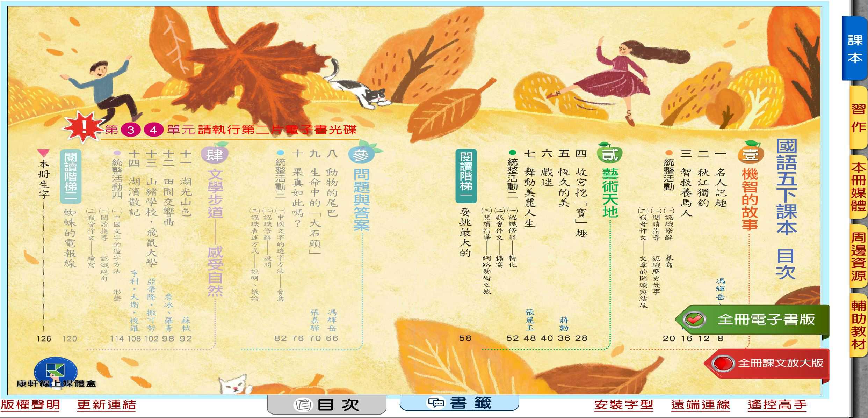868x418 pixels.
Task: Select the 貳 unit green apple icon
Action: [x=609, y=153]
